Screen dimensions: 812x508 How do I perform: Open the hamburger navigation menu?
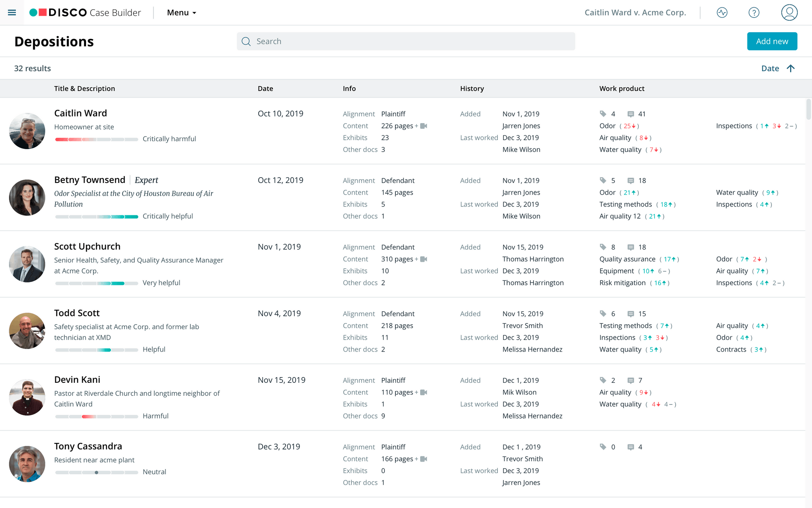[12, 13]
